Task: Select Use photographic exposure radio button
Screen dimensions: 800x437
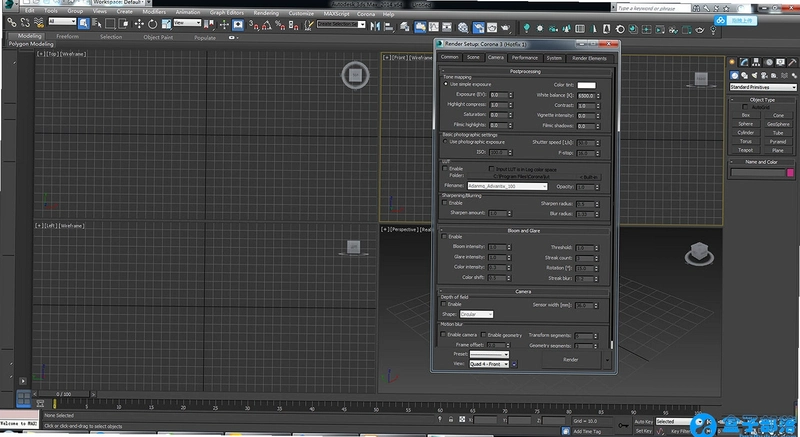Action: point(445,141)
